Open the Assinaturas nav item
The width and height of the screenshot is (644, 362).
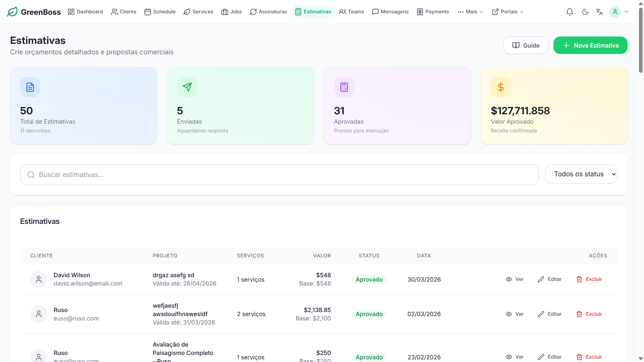[x=268, y=12]
